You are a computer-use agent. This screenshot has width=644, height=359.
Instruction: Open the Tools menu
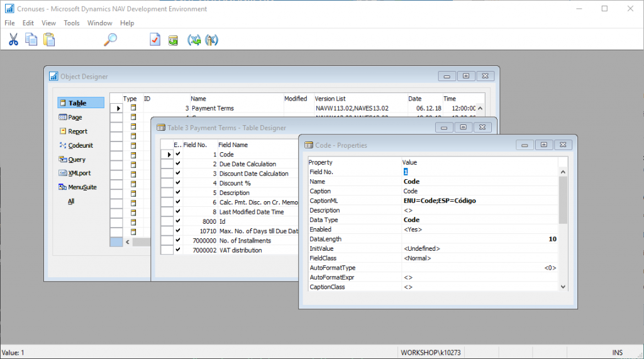(x=72, y=23)
